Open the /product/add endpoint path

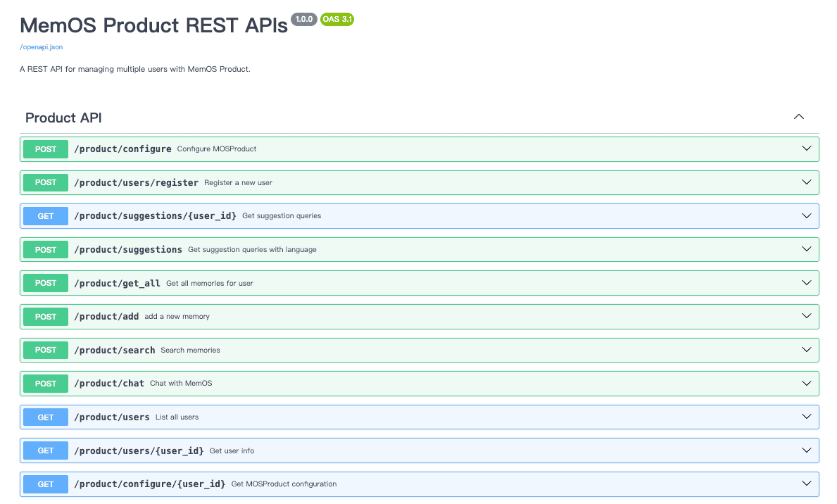tap(107, 317)
